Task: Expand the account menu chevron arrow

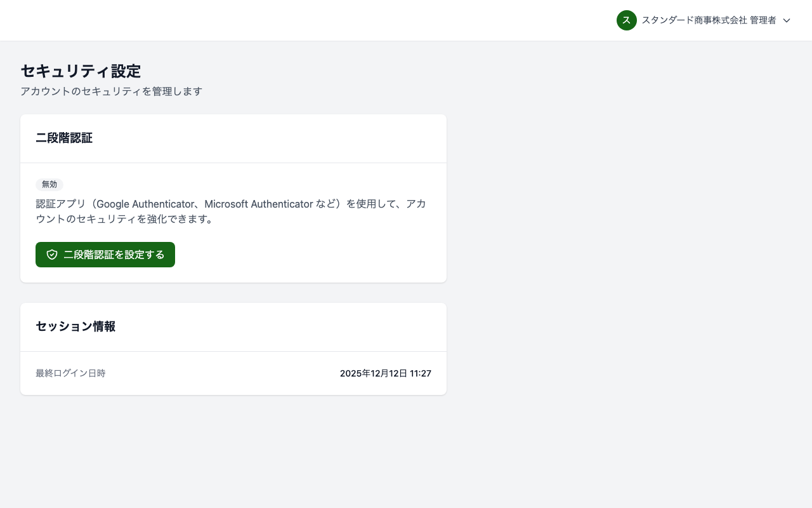Action: pyautogui.click(x=787, y=20)
